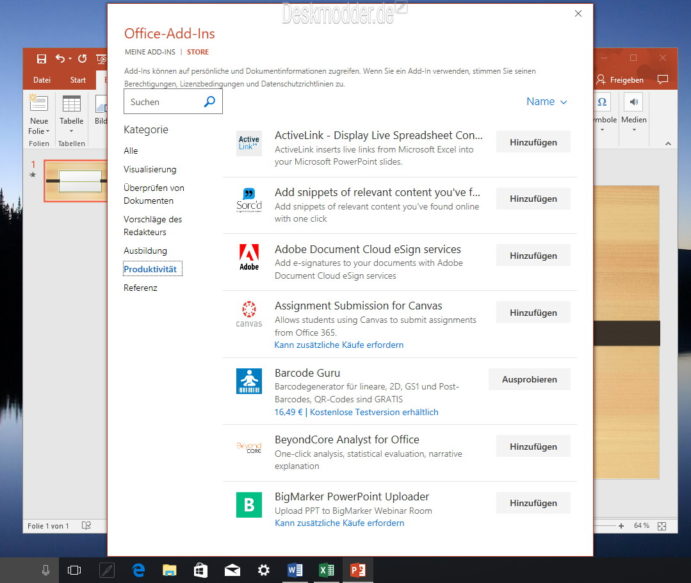This screenshot has height=583, width=691.
Task: Select the Ausbildung category
Action: tap(145, 251)
